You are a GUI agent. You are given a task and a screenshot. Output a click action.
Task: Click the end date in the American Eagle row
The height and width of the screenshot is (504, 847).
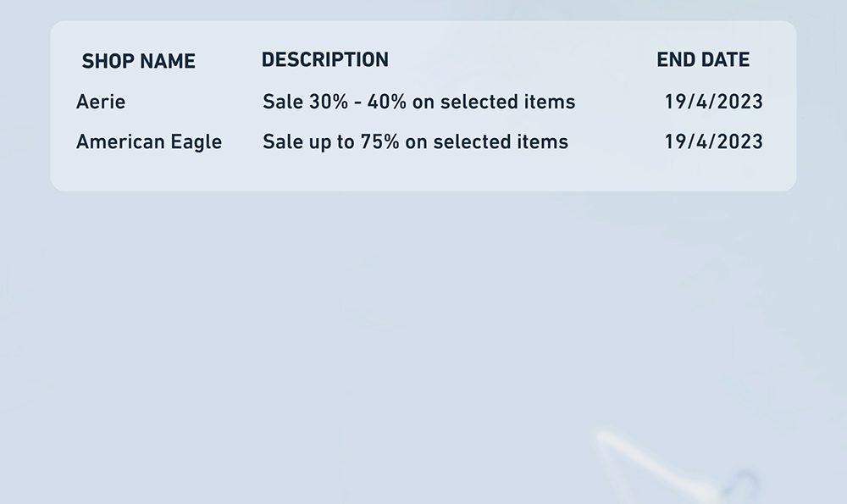(x=713, y=141)
